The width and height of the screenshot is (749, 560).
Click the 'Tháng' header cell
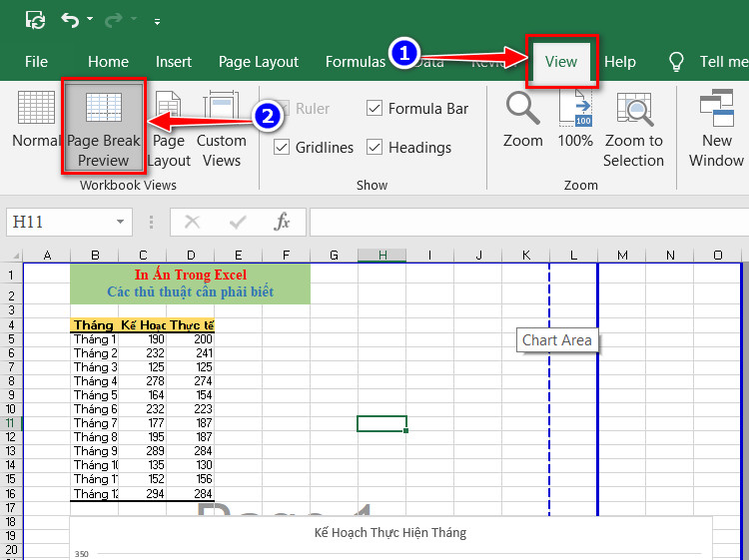94,325
